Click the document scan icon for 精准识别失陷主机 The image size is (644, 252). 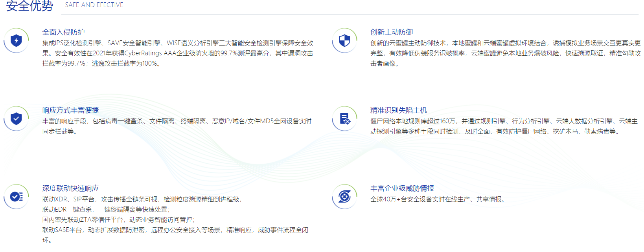click(x=344, y=119)
